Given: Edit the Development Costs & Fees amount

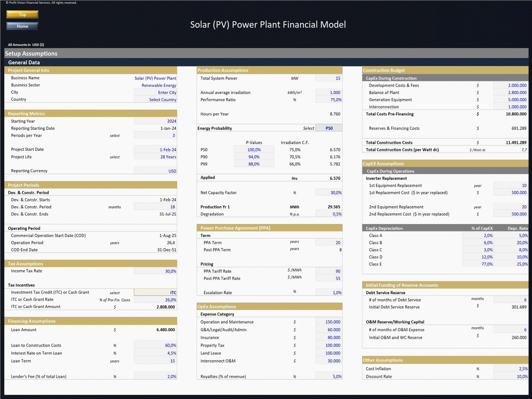Looking at the screenshot, I should [511, 85].
